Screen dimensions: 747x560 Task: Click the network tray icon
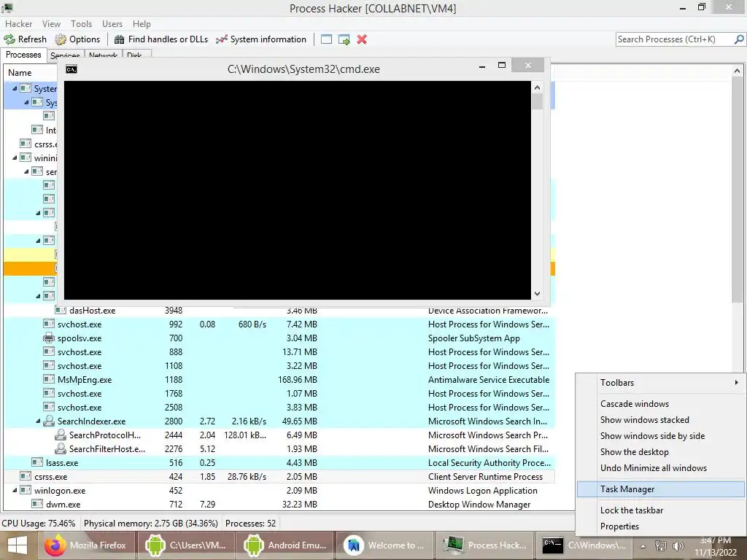coord(660,546)
